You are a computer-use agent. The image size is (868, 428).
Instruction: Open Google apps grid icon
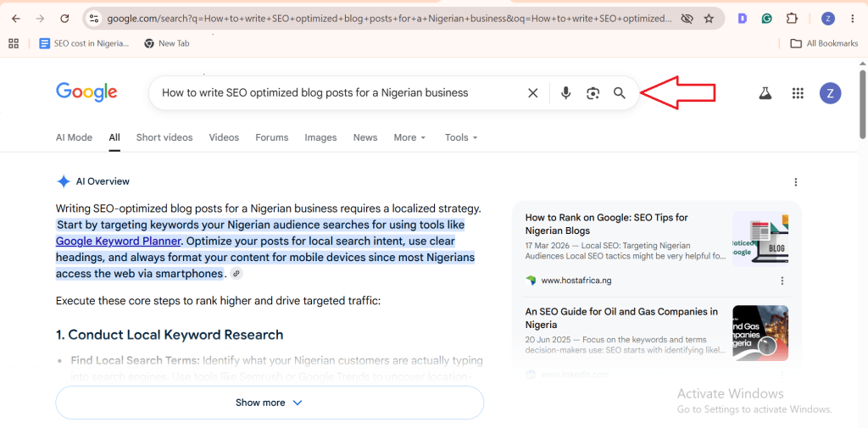click(x=798, y=93)
